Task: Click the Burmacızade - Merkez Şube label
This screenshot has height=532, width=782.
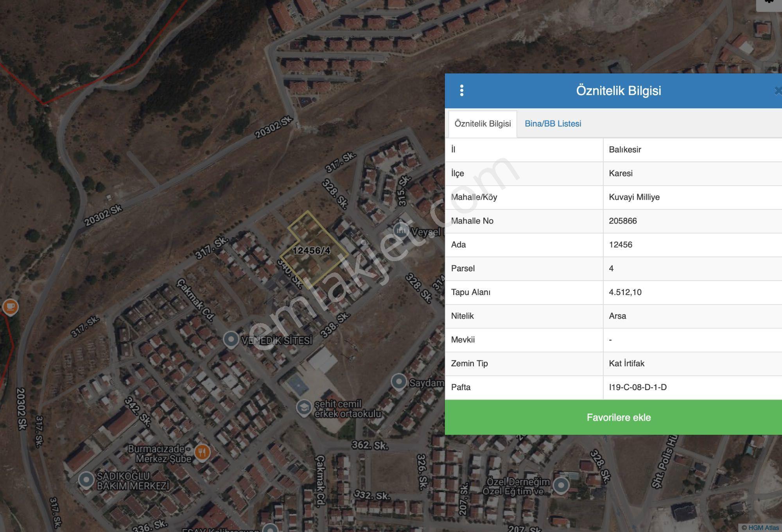Action: 160,454
